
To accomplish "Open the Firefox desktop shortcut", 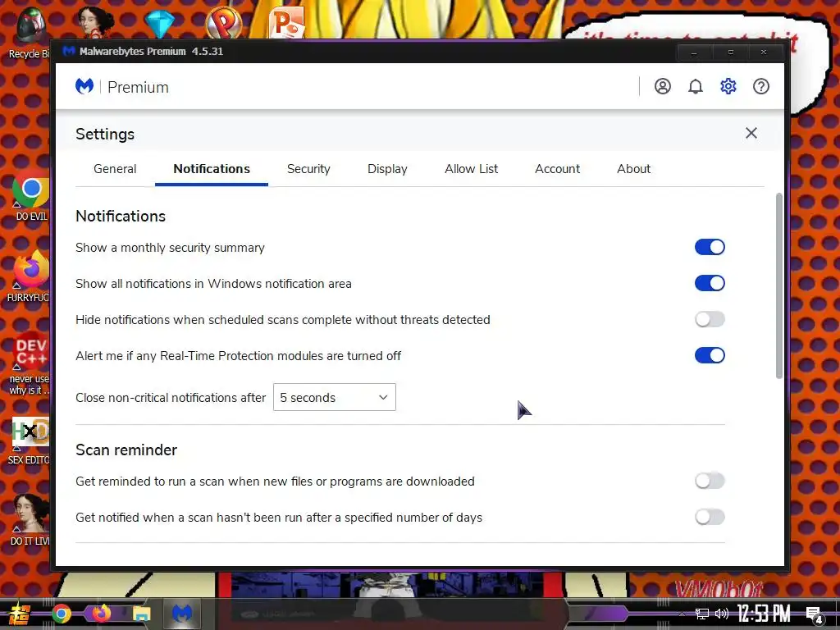I will coord(30,276).
